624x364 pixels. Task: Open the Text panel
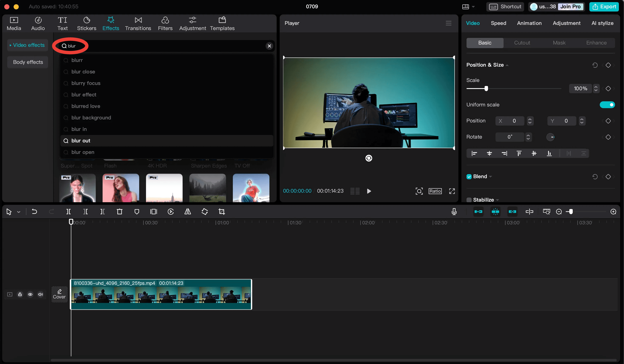coord(62,24)
